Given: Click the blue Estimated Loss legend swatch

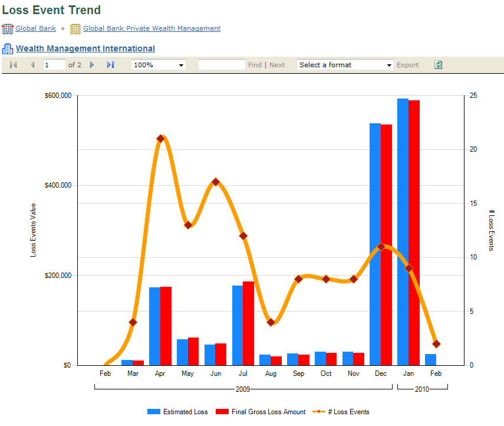Looking at the screenshot, I should [154, 411].
